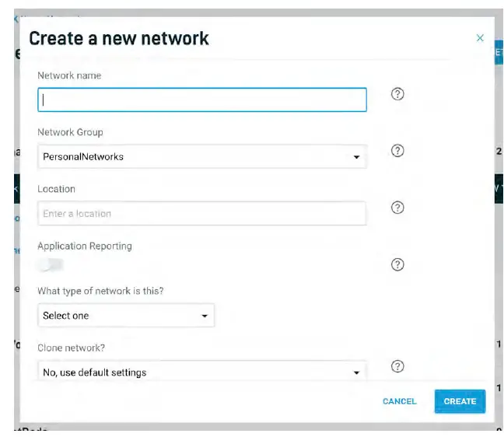The height and width of the screenshot is (444, 504).
Task: Show help icon for Network Group
Action: pos(397,151)
